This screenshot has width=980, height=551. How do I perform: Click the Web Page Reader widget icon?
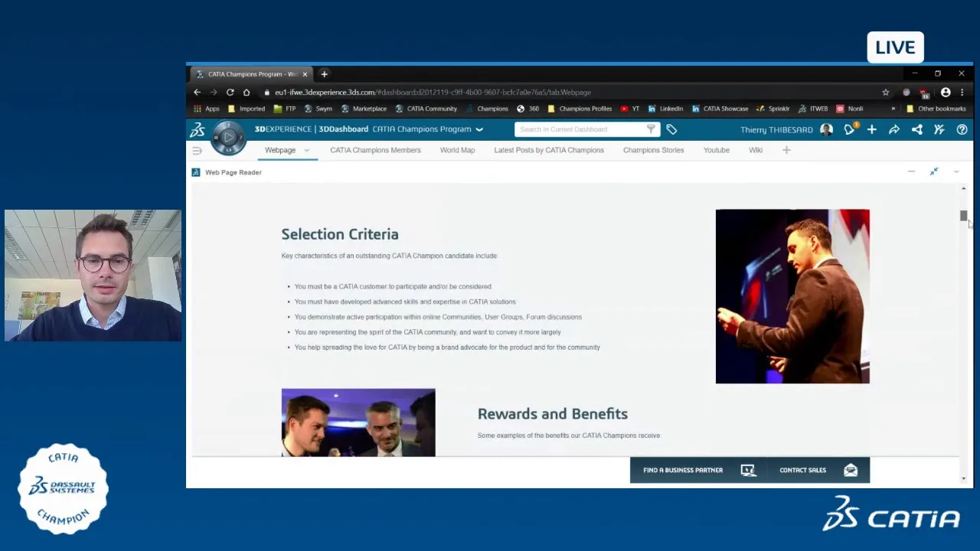point(196,172)
